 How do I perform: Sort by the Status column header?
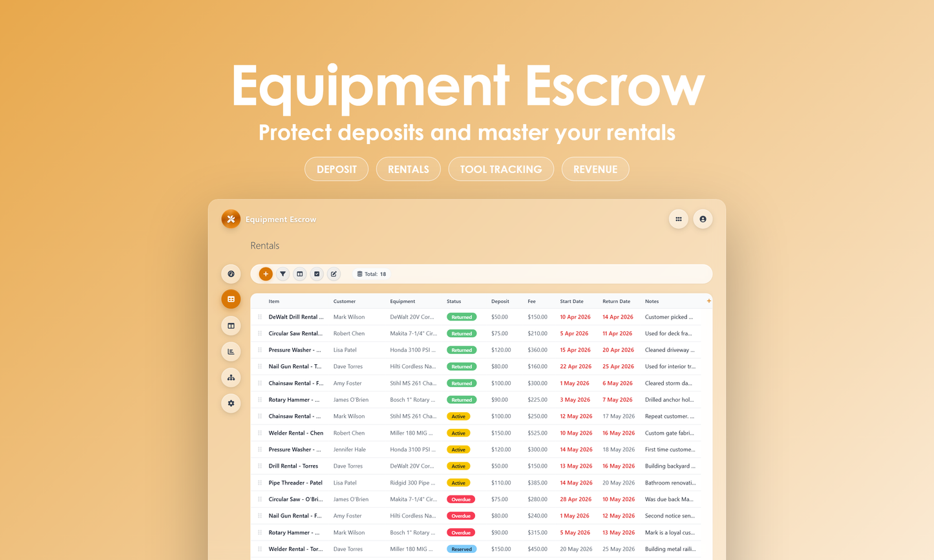454,301
